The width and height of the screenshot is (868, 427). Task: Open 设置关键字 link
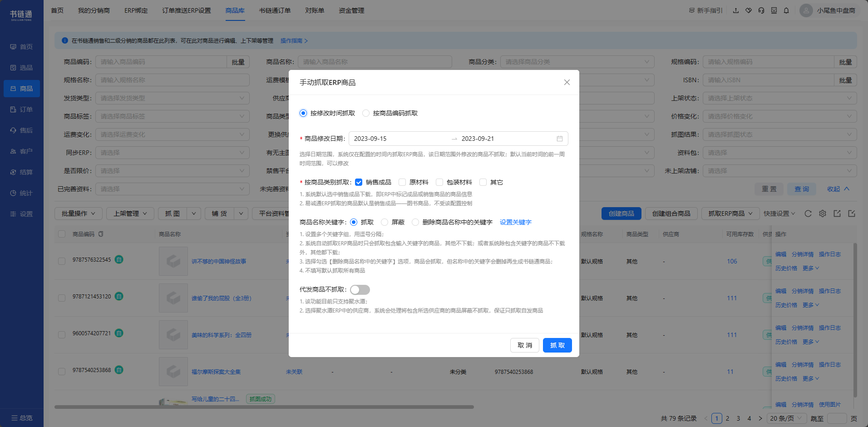515,222
